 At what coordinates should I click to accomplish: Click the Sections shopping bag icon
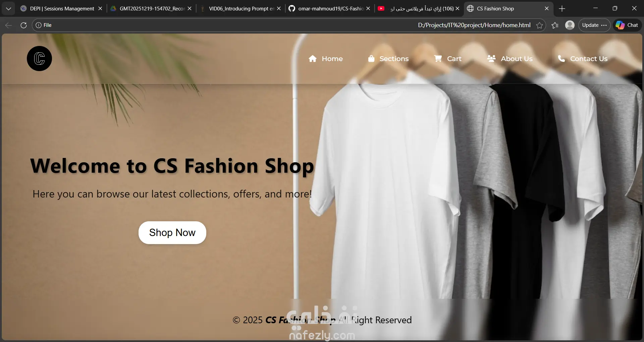tap(371, 59)
